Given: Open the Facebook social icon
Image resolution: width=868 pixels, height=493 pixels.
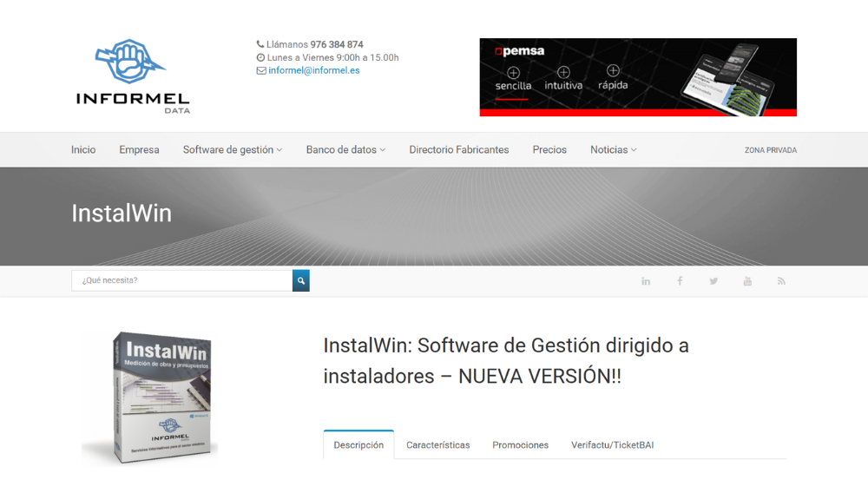Looking at the screenshot, I should (x=680, y=281).
